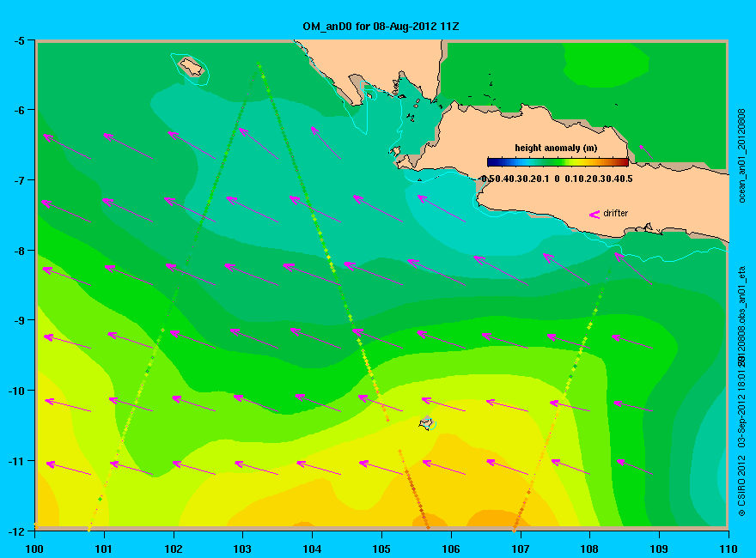Screen dimensions: 756x558
Task: Click the dark red end of the colorbar
Action: [x=624, y=162]
